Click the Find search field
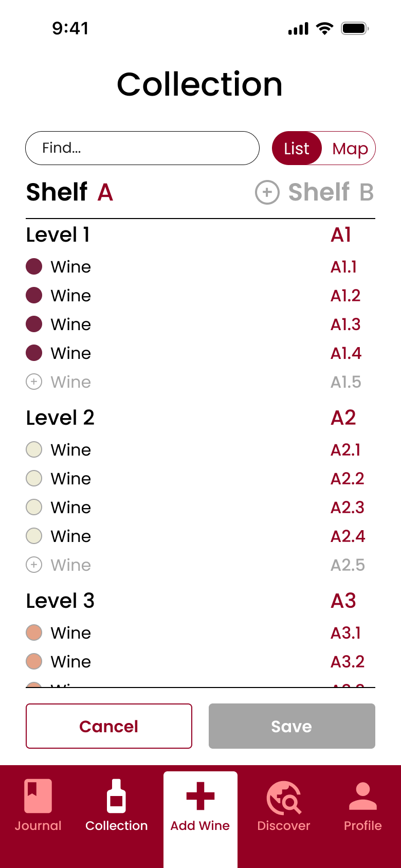The image size is (401, 868). (142, 148)
